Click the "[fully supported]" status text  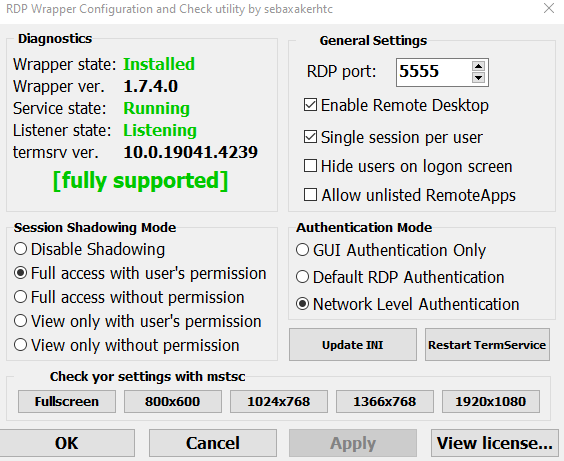140,181
